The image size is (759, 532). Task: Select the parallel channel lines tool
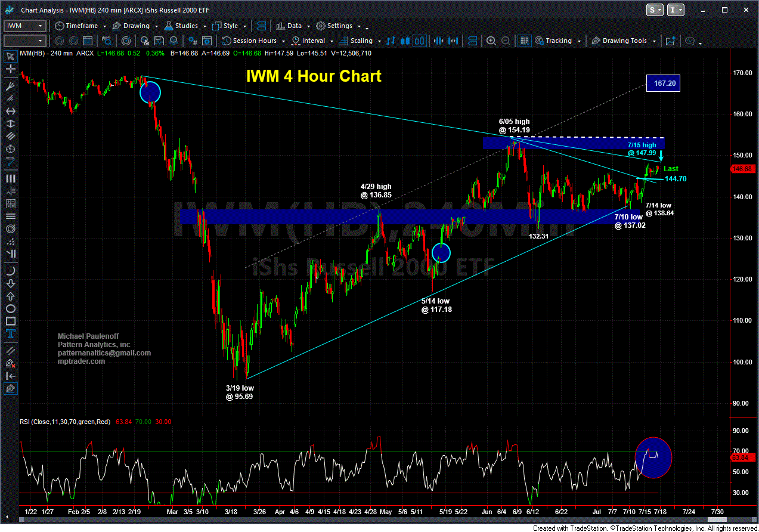(11, 135)
